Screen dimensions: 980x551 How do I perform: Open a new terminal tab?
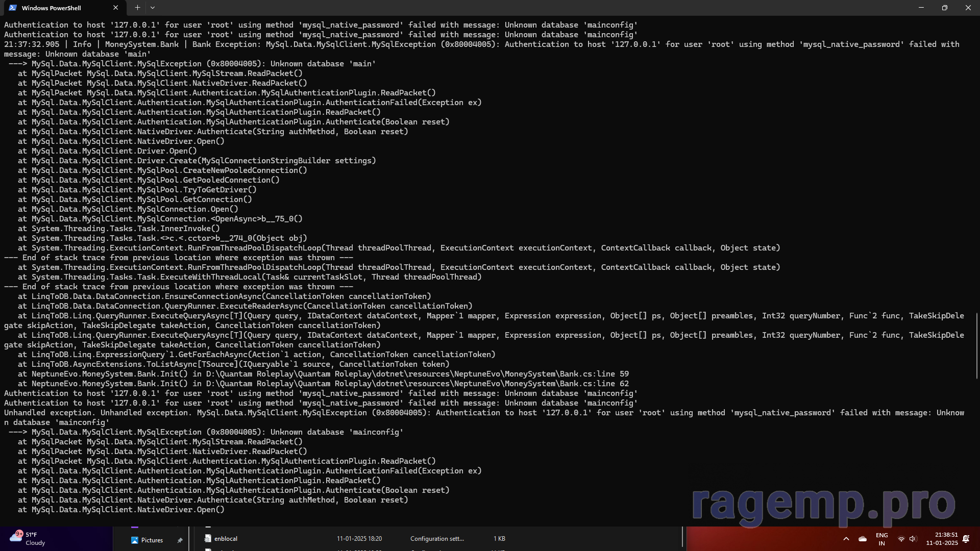point(137,8)
